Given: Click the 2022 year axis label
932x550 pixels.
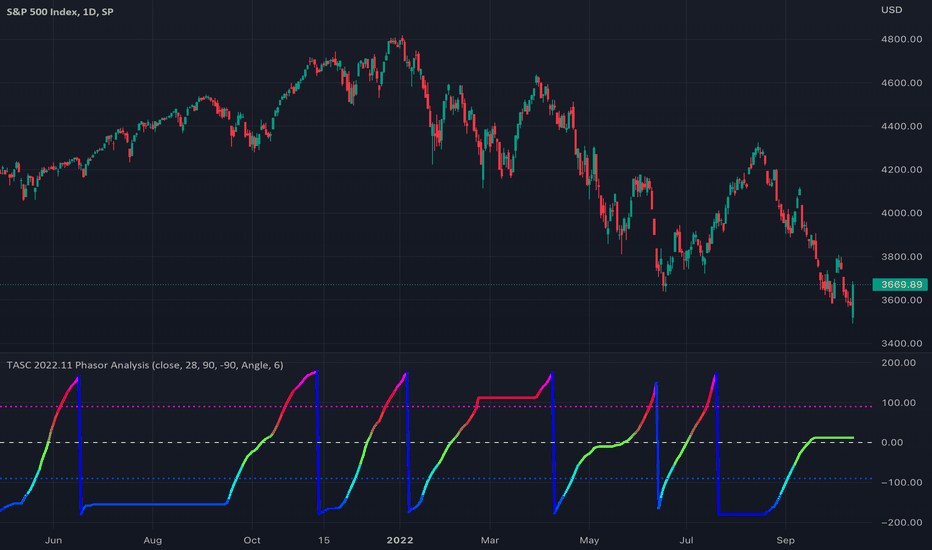Looking at the screenshot, I should pos(400,540).
